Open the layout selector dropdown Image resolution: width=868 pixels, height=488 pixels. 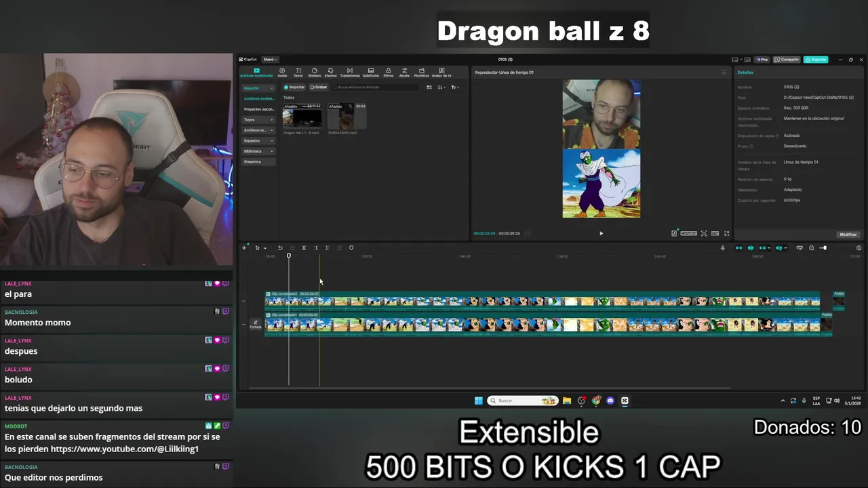737,59
